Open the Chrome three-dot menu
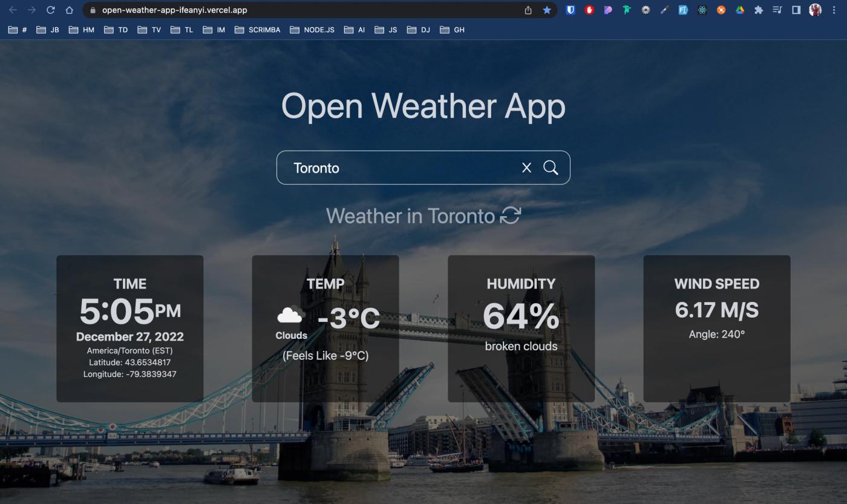 [834, 10]
